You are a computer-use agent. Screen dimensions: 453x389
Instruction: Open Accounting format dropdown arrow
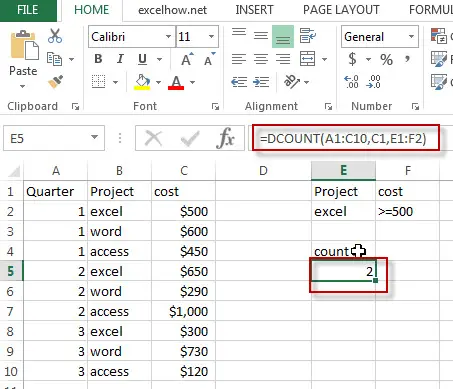(368, 60)
